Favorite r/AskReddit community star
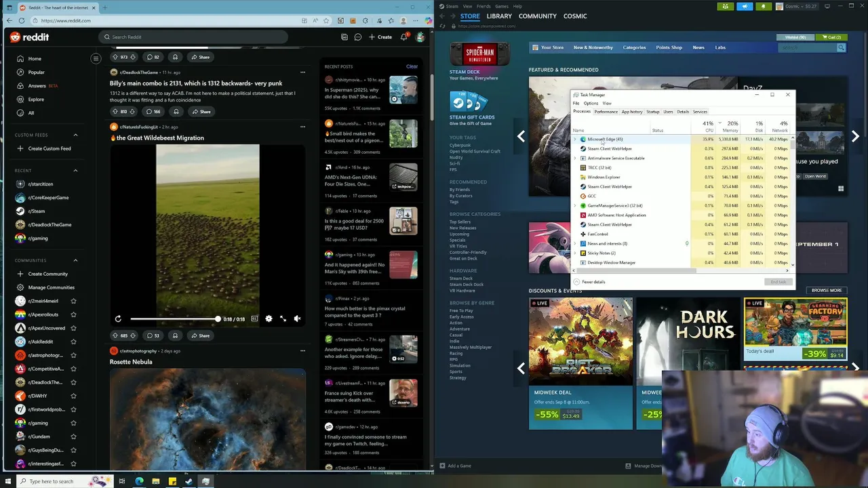Viewport: 868px width, 488px height. 73,342
